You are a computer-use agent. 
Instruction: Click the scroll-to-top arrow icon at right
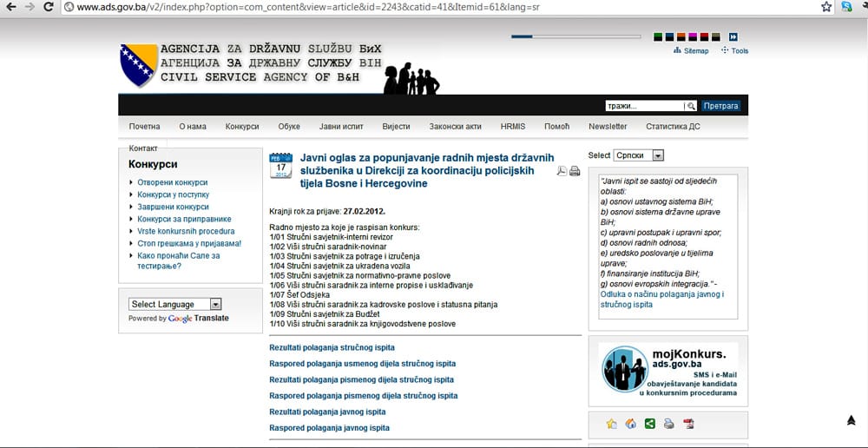point(851,420)
